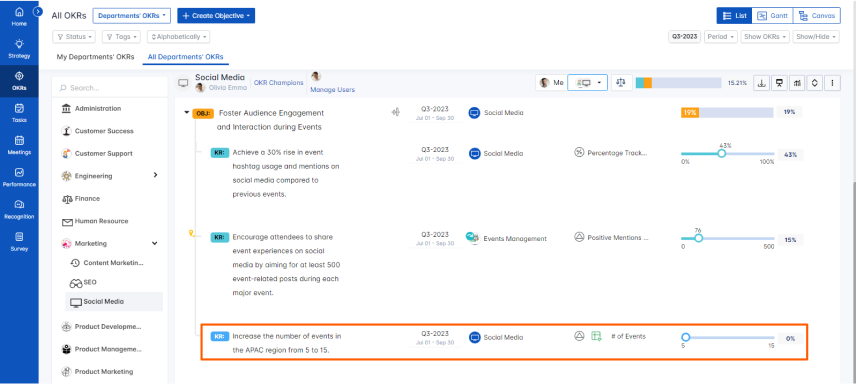Open the Strategy section in sidebar
The width and height of the screenshot is (856, 384).
pos(19,49)
